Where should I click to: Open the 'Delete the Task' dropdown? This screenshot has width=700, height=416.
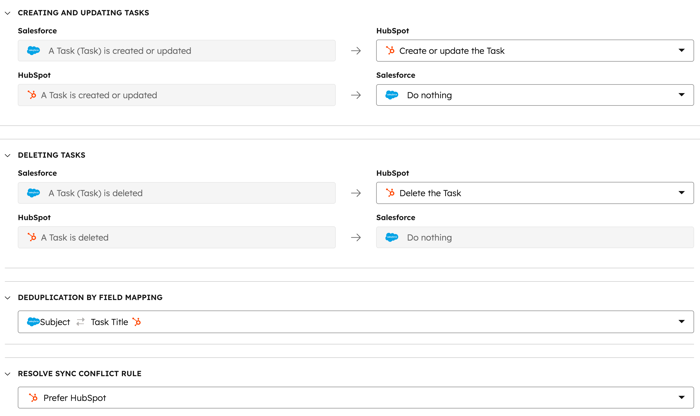(x=535, y=193)
